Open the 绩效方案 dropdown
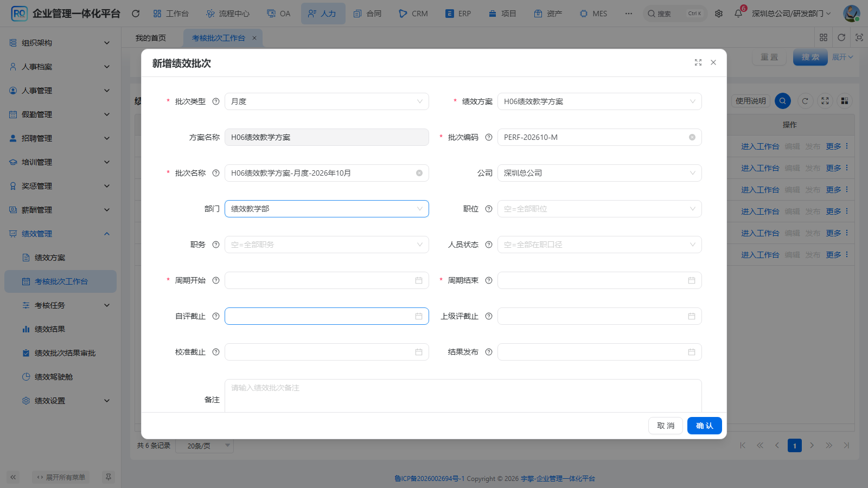Viewport: 868px width, 488px height. tap(599, 101)
